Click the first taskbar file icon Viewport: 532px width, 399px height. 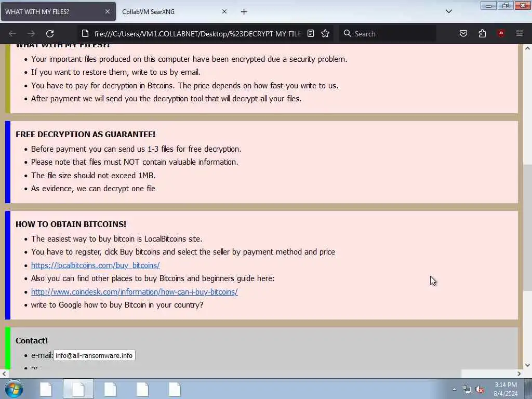[x=46, y=389]
